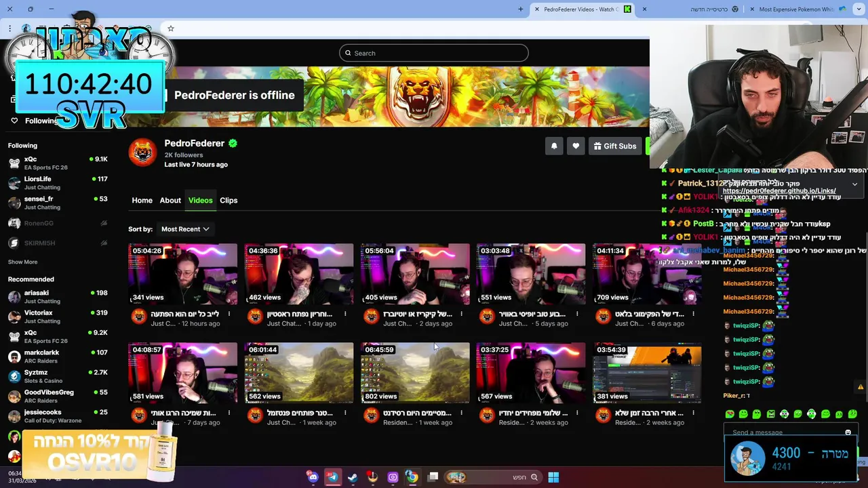Open GoodVibesGreg ARC Raiders channel
Image resolution: width=868 pixels, height=488 pixels.
pos(58,396)
